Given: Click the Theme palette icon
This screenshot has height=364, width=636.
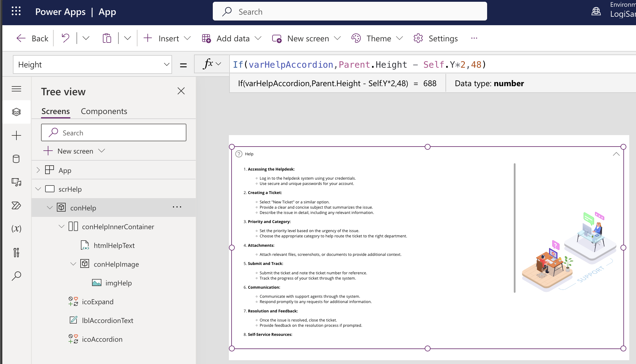Looking at the screenshot, I should click(356, 38).
